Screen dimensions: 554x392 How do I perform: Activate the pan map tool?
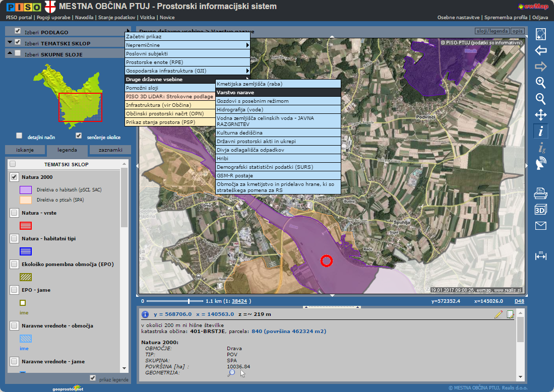coord(540,115)
